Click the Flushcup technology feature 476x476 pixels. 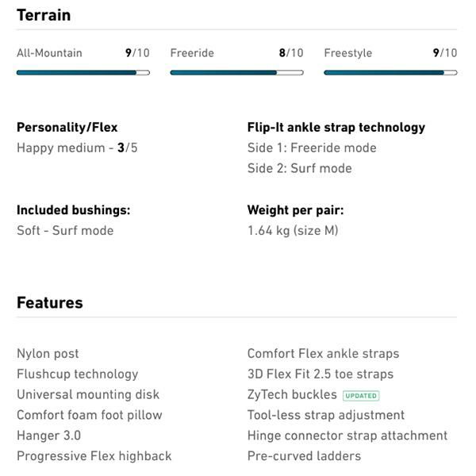click(x=77, y=374)
